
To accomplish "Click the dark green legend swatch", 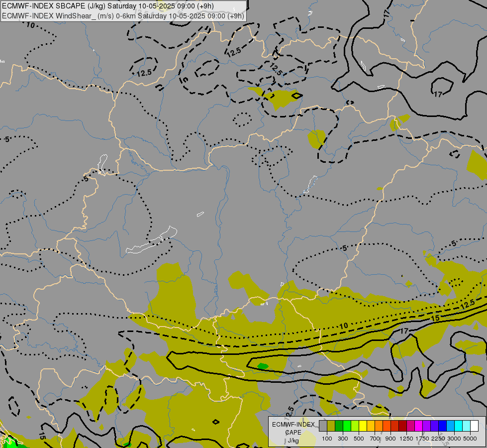I will tap(339, 426).
